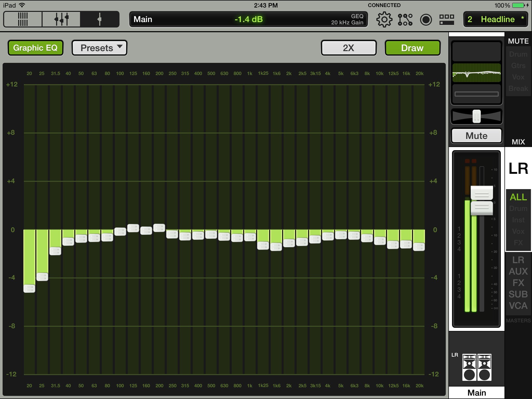Image resolution: width=532 pixels, height=399 pixels.
Task: Switch to the channel view faders icon
Action: pos(61,19)
